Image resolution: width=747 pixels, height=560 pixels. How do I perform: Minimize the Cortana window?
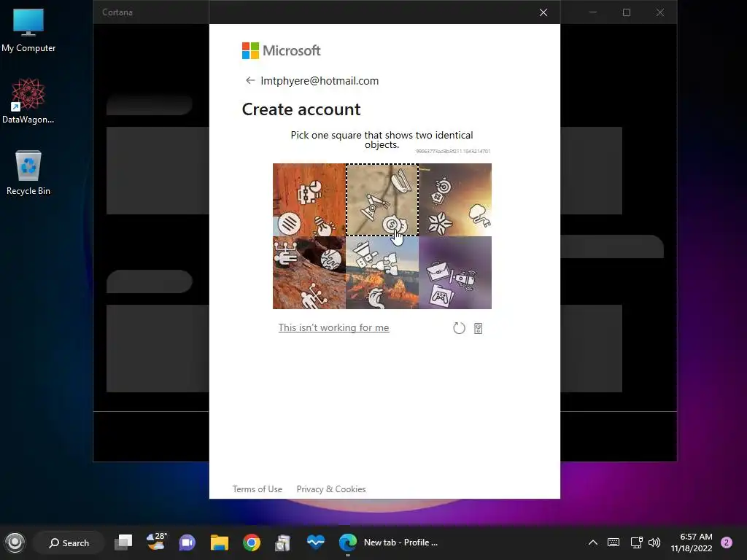click(592, 12)
